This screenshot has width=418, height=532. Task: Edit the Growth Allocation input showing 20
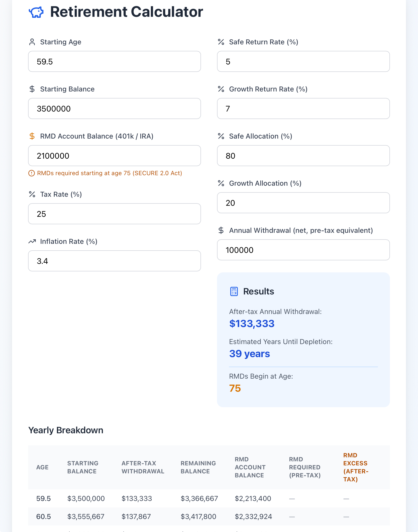303,203
